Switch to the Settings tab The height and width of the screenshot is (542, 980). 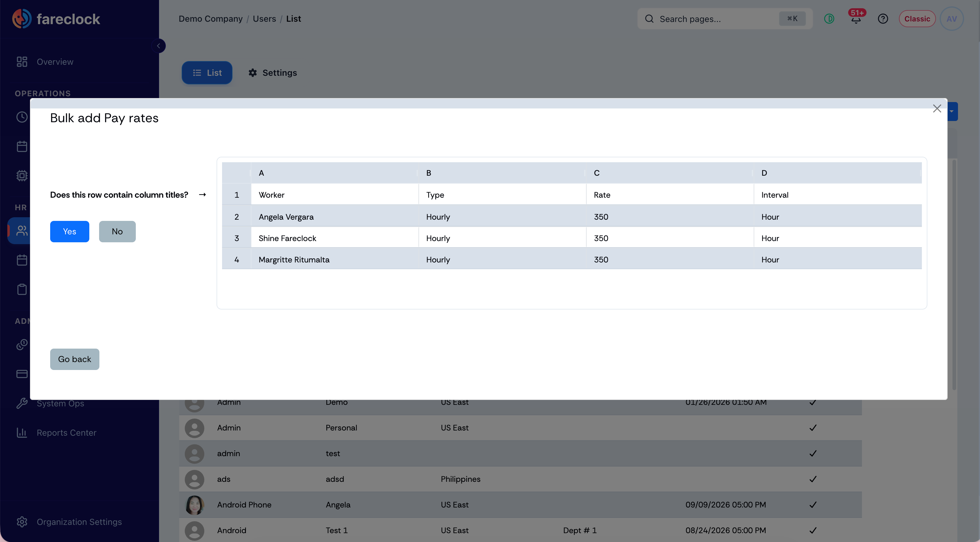point(273,73)
